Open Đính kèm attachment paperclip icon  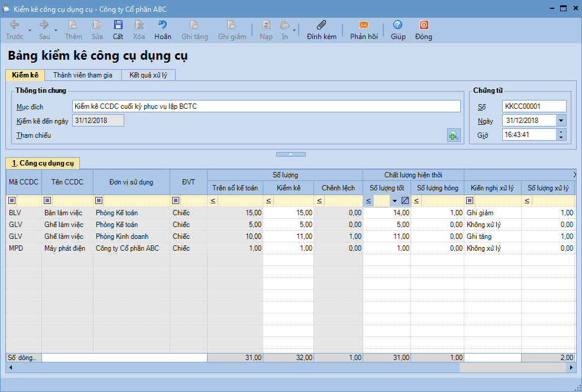(x=321, y=25)
